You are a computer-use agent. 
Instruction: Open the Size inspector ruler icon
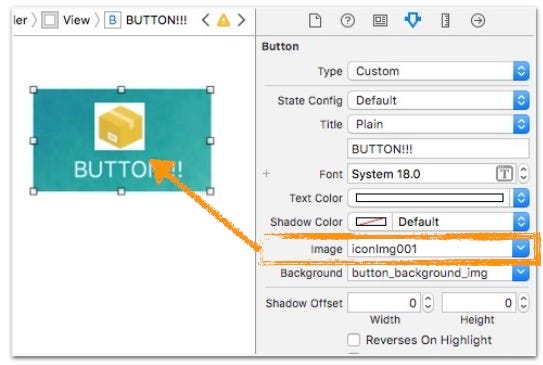pos(445,21)
